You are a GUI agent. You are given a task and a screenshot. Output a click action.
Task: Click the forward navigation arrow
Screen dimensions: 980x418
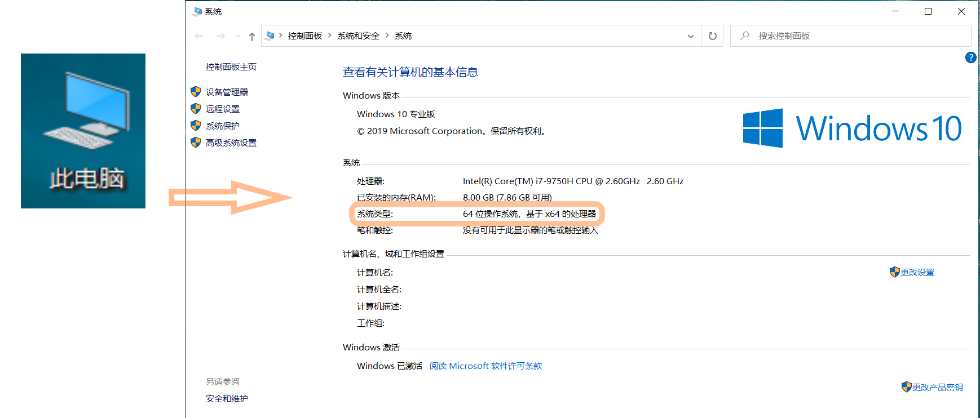(x=220, y=36)
